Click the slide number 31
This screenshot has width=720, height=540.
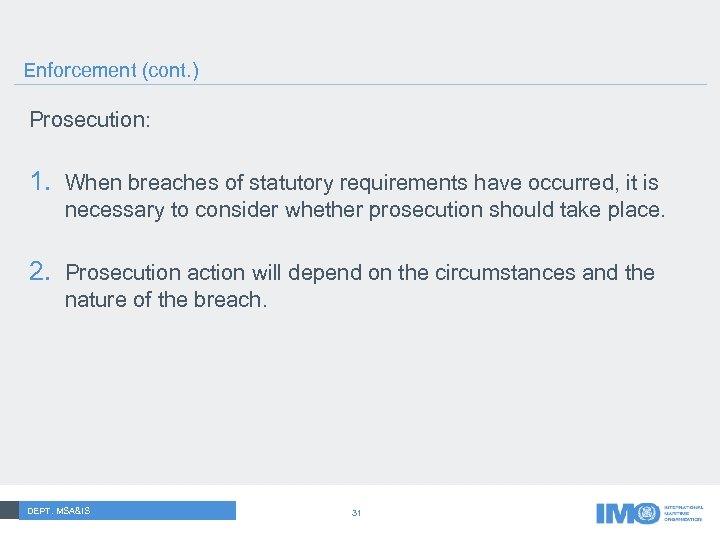point(356,513)
